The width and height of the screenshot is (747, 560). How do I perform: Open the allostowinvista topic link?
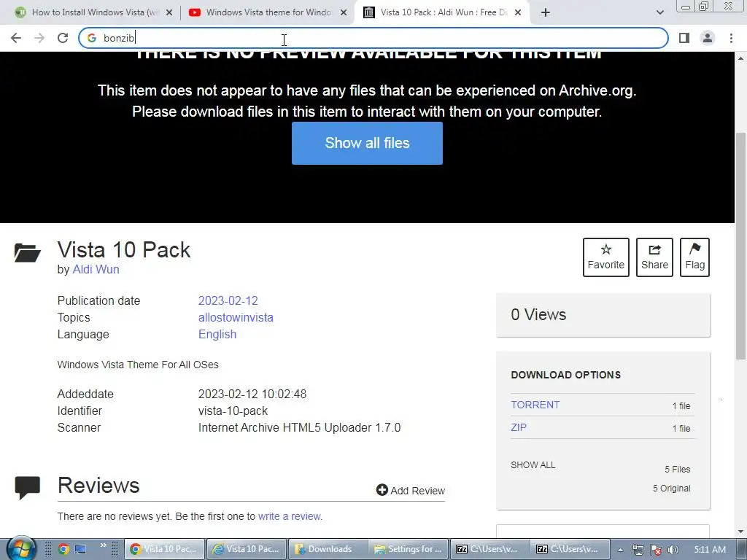click(x=236, y=317)
